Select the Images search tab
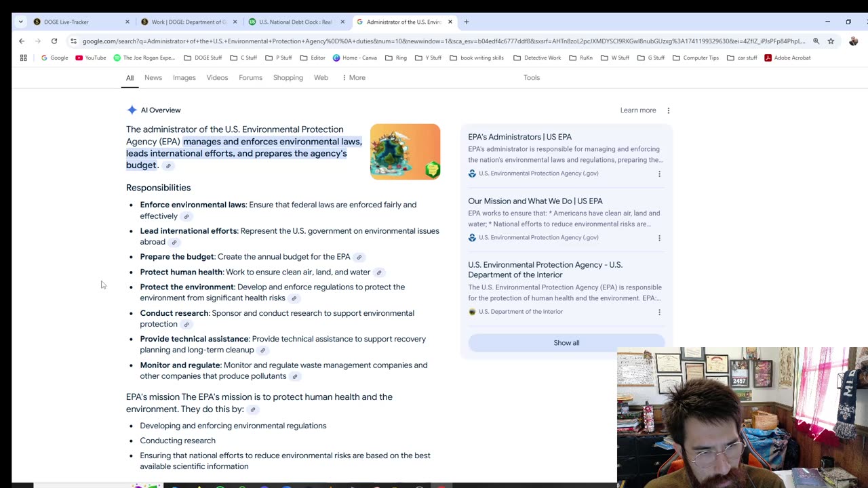868x488 pixels. [184, 77]
